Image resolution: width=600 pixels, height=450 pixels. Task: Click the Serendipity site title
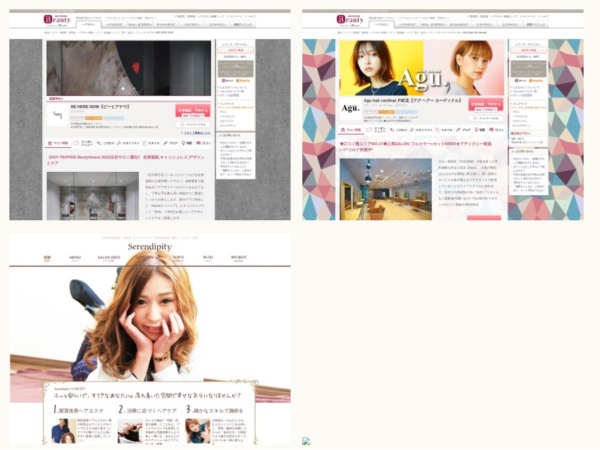pos(150,247)
